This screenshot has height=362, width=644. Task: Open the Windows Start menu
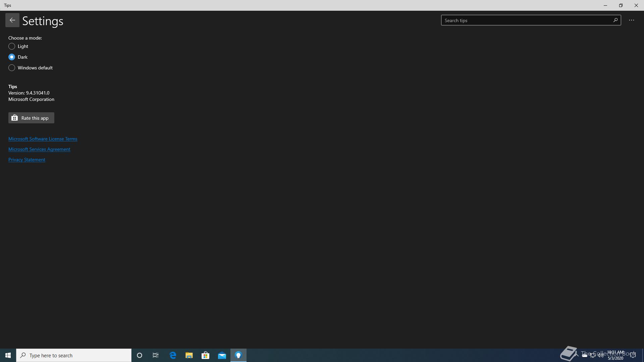coord(8,355)
